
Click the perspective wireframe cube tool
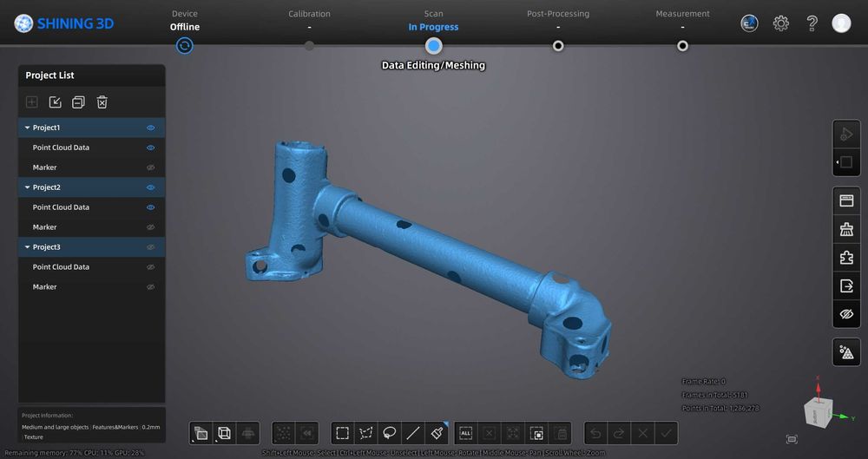(x=224, y=433)
